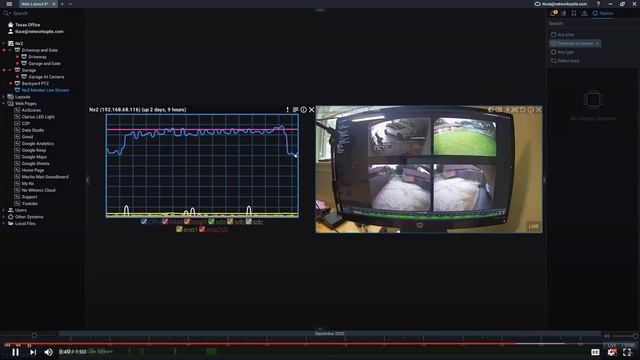Close the live stream camera item

click(x=539, y=110)
